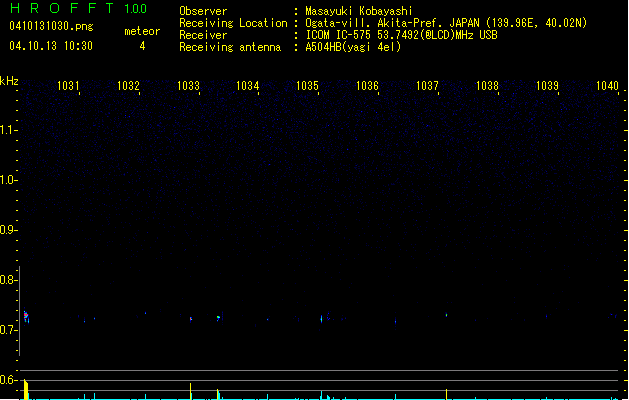Click time axis label 1036
Viewport: 629px width, 400px height.
(x=367, y=86)
